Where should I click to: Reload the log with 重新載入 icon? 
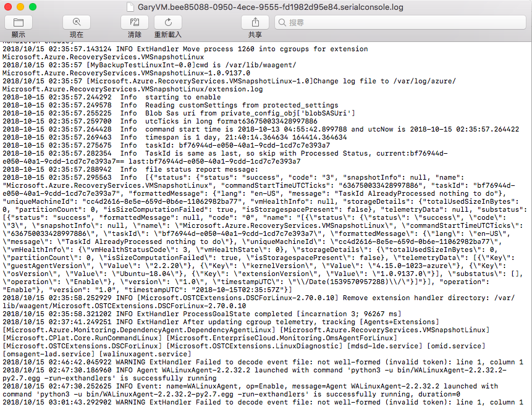pos(168,23)
